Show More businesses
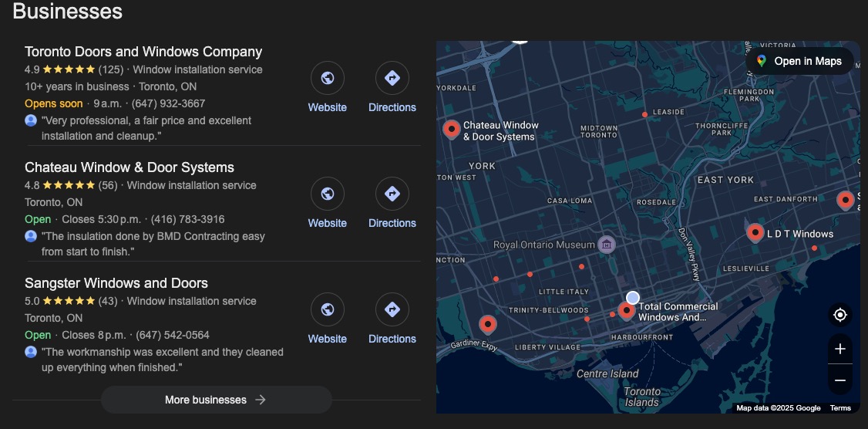The image size is (868, 429). tap(217, 400)
